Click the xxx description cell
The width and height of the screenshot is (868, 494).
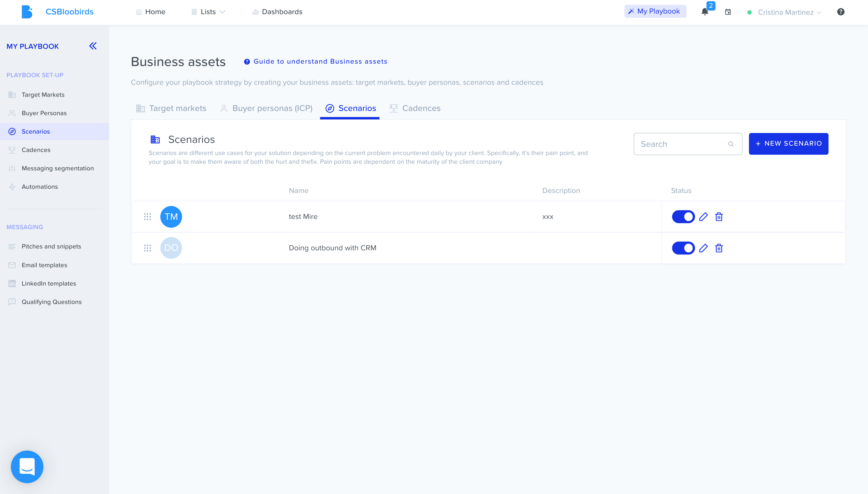tap(548, 217)
